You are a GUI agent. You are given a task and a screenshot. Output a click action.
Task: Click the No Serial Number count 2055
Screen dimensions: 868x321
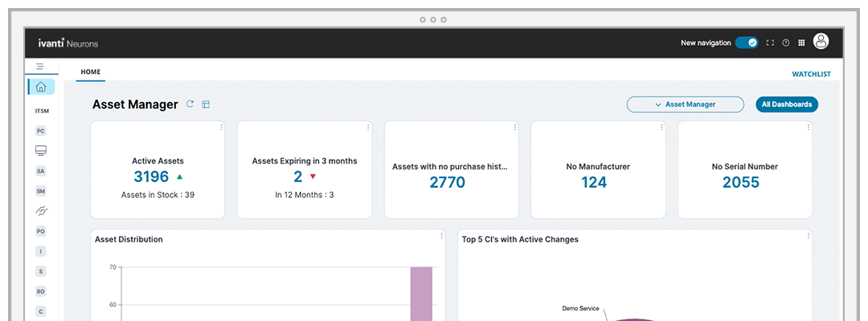(x=741, y=182)
